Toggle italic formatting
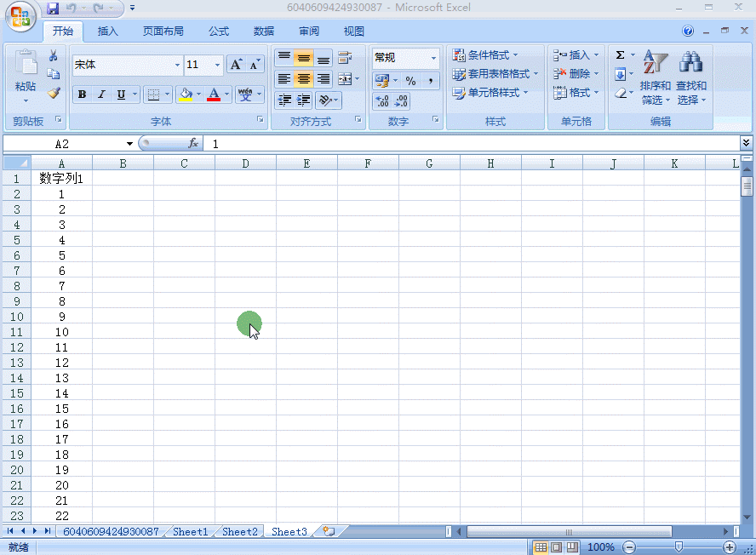This screenshot has width=756, height=555. click(101, 94)
